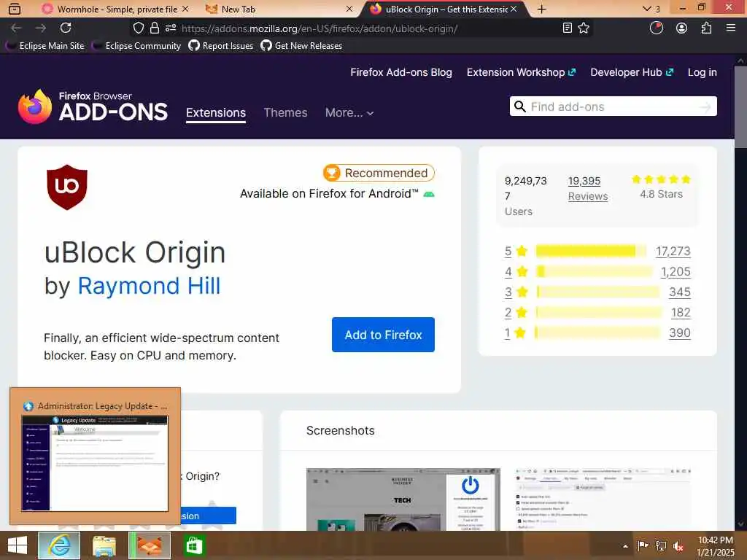The image size is (747, 560).
Task: Reload the current page
Action: click(66, 28)
